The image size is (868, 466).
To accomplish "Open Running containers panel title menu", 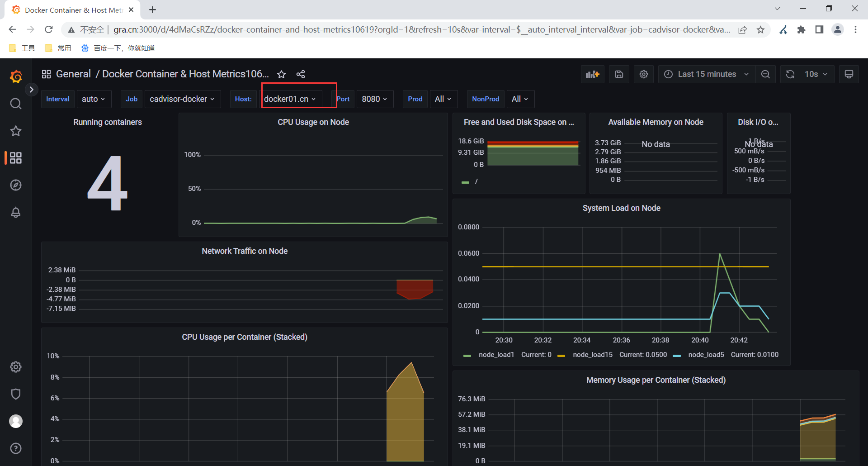I will click(108, 122).
